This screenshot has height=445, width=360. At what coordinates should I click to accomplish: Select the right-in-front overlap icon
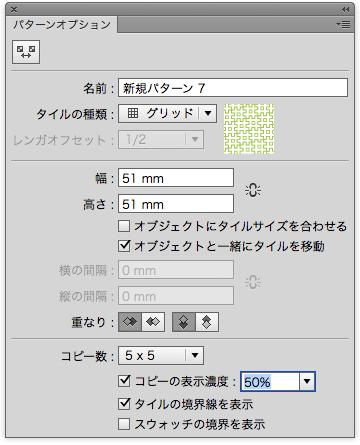(x=153, y=322)
